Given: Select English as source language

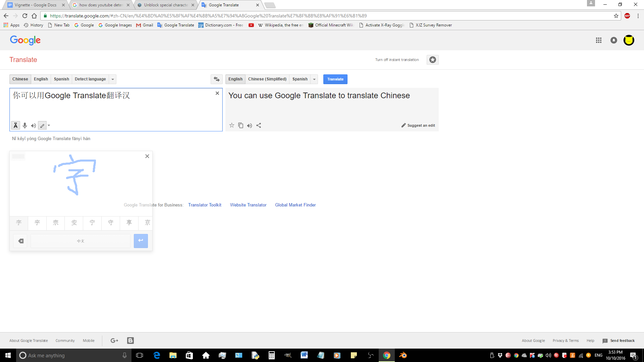Looking at the screenshot, I should (x=41, y=79).
